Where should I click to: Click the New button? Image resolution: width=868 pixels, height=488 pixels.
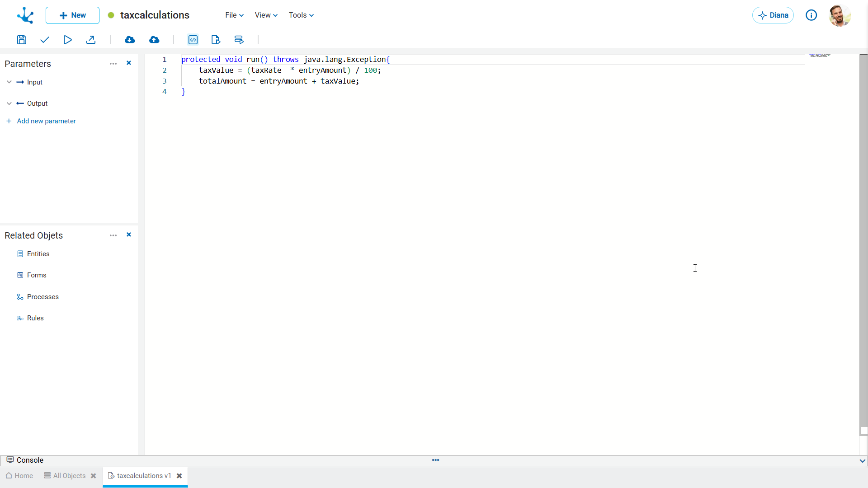point(72,15)
